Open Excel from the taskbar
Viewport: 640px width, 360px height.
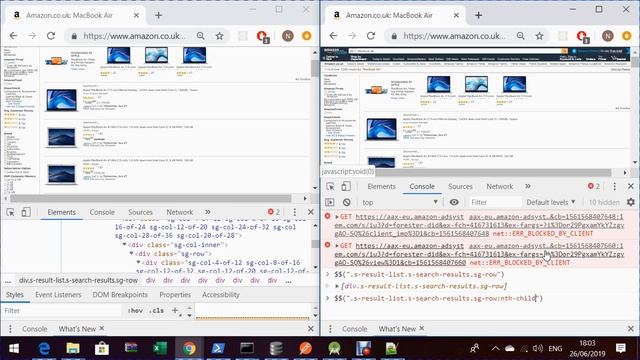(x=160, y=349)
